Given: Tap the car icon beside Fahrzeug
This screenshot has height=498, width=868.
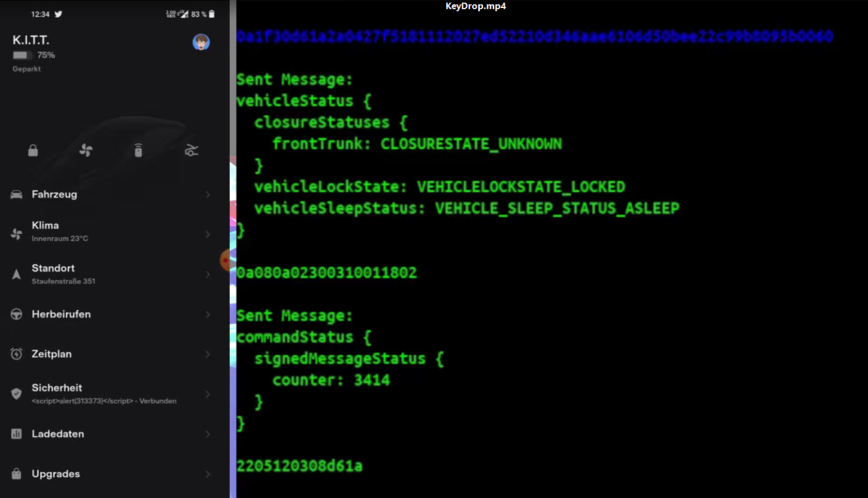Looking at the screenshot, I should [x=17, y=194].
